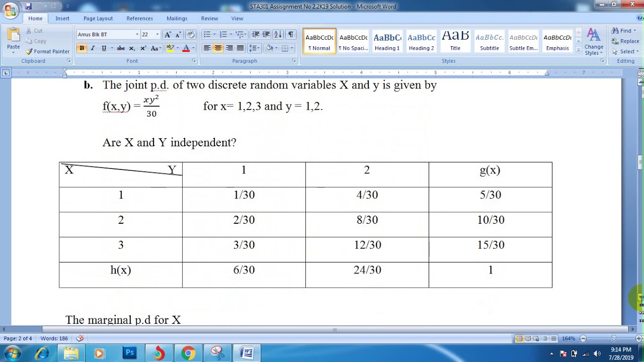The height and width of the screenshot is (362, 644).
Task: Open Bullets list dropdown arrow
Action: 214,35
